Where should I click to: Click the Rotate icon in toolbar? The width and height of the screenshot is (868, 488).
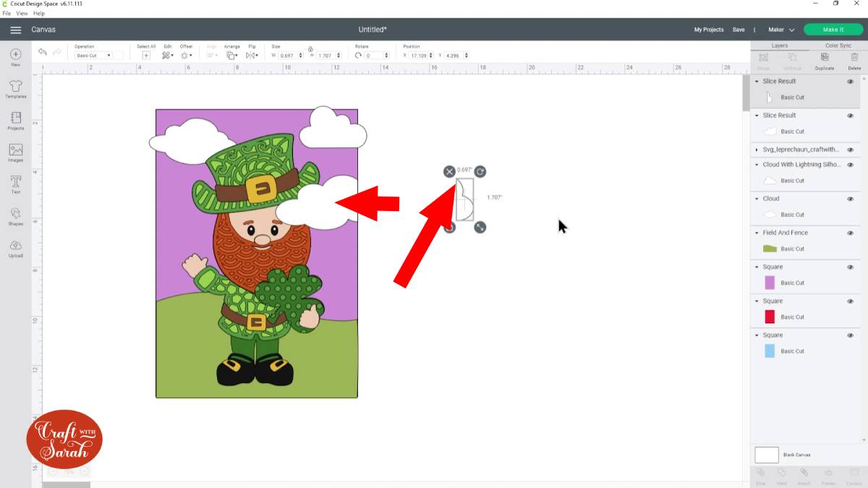click(x=359, y=55)
